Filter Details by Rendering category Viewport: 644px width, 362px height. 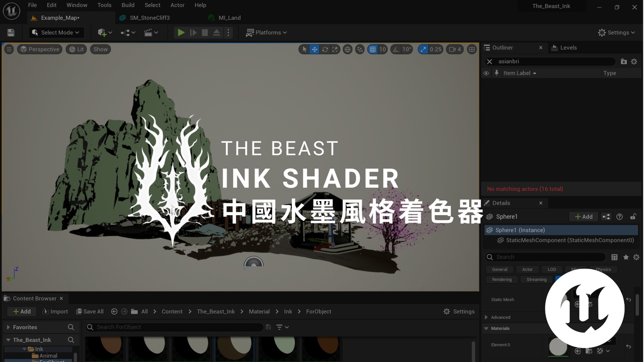pos(502,280)
